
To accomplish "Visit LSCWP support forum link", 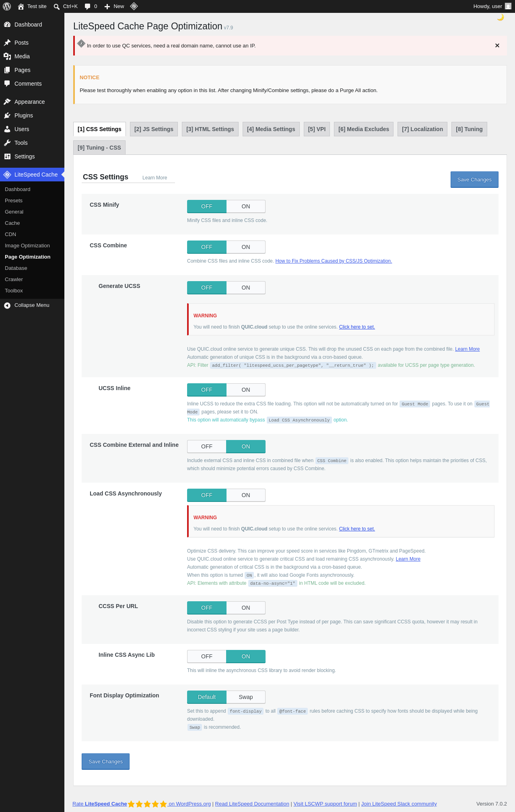I will (x=325, y=804).
